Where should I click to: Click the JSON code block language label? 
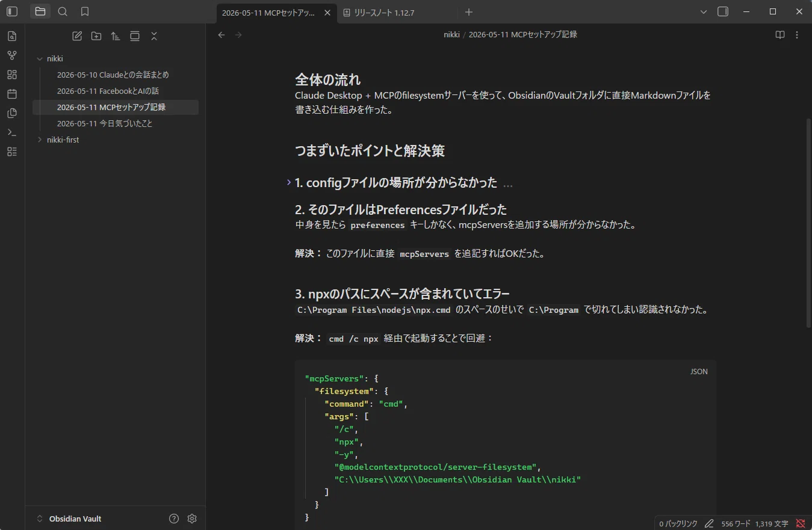click(x=699, y=372)
